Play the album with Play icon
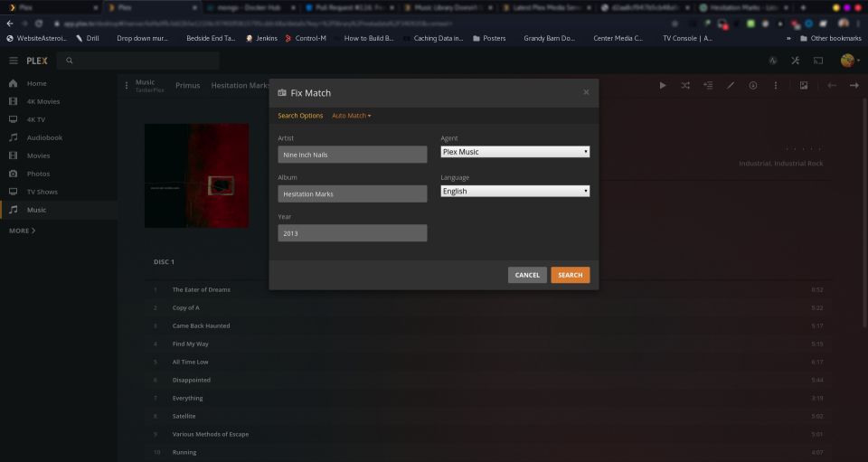Image resolution: width=868 pixels, height=462 pixels. click(663, 85)
